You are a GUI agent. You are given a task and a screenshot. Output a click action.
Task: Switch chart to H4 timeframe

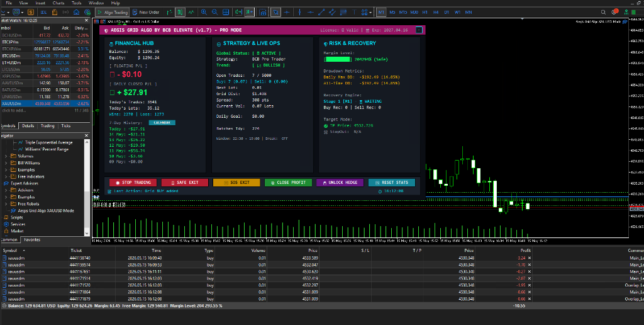point(436,13)
